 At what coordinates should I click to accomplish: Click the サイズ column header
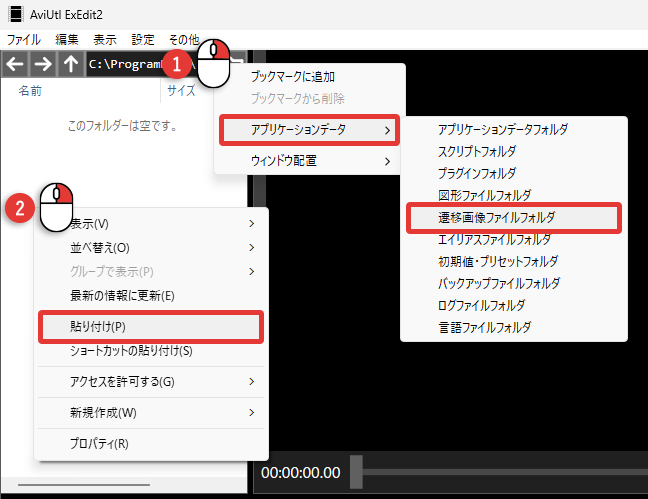(181, 91)
